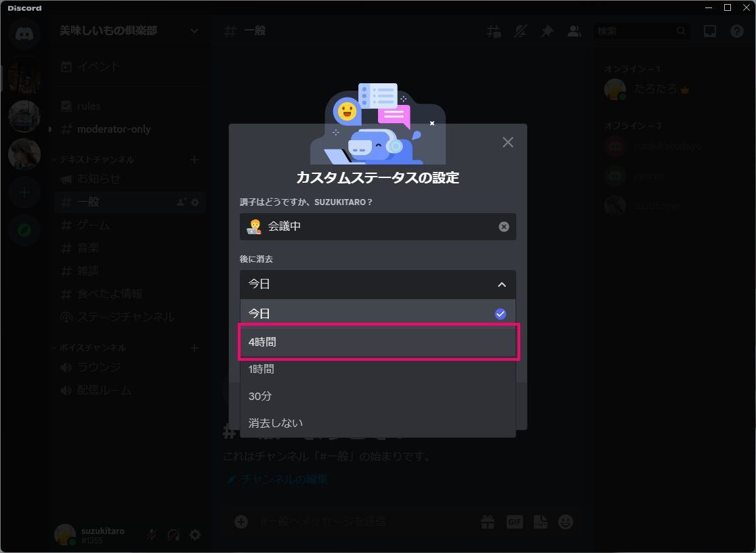Toggle the member list icon

point(574,31)
